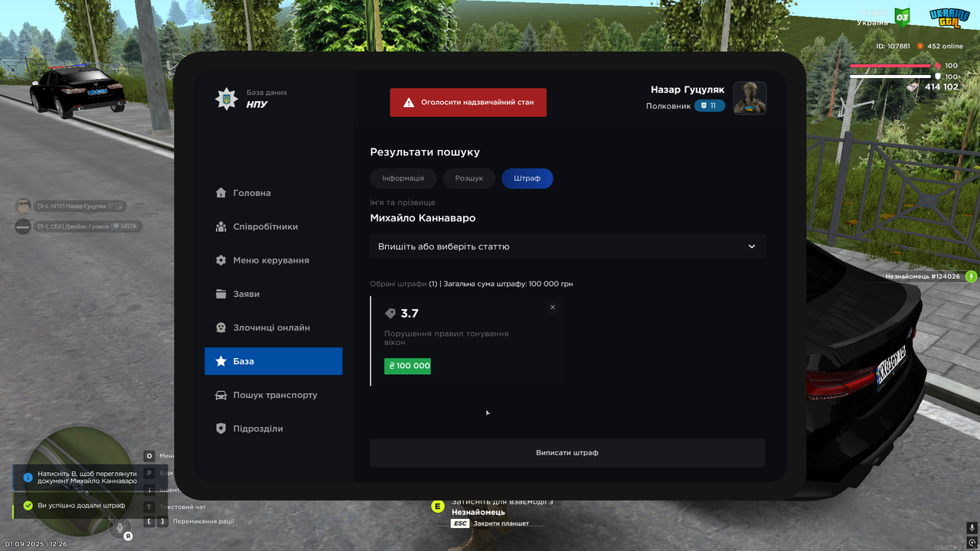Image resolution: width=980 pixels, height=551 pixels.
Task: Open the Заяви menu section
Action: pyautogui.click(x=273, y=294)
